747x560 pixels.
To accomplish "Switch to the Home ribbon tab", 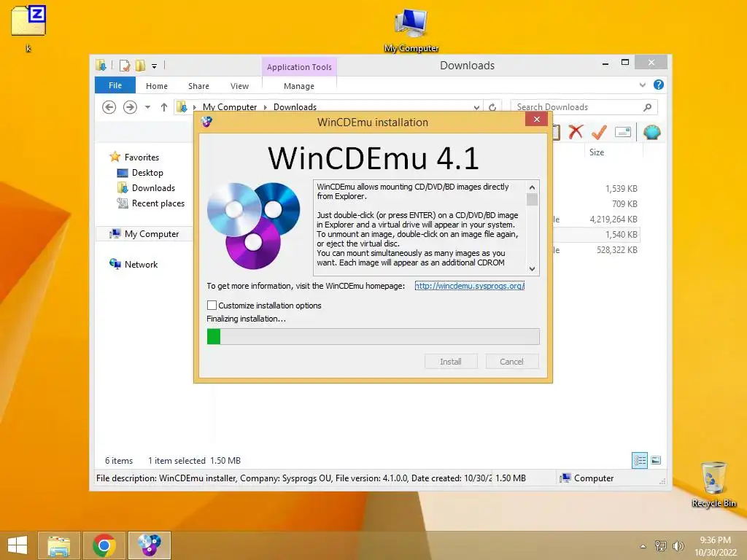I will click(157, 86).
